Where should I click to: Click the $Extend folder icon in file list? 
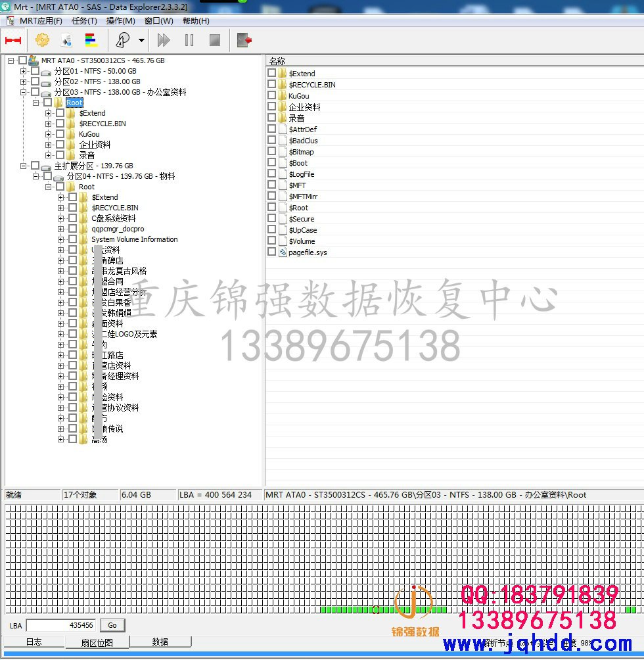tap(283, 73)
